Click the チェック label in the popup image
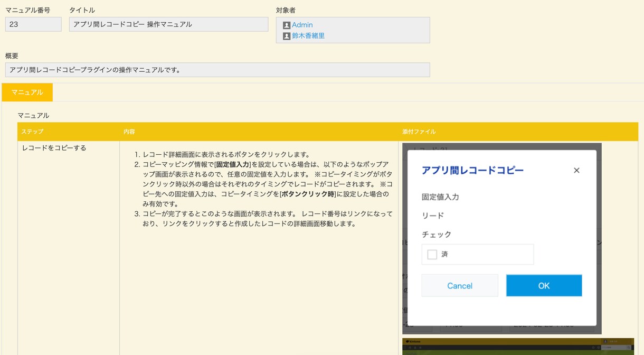Screen dimensions: 644x355 point(437,235)
